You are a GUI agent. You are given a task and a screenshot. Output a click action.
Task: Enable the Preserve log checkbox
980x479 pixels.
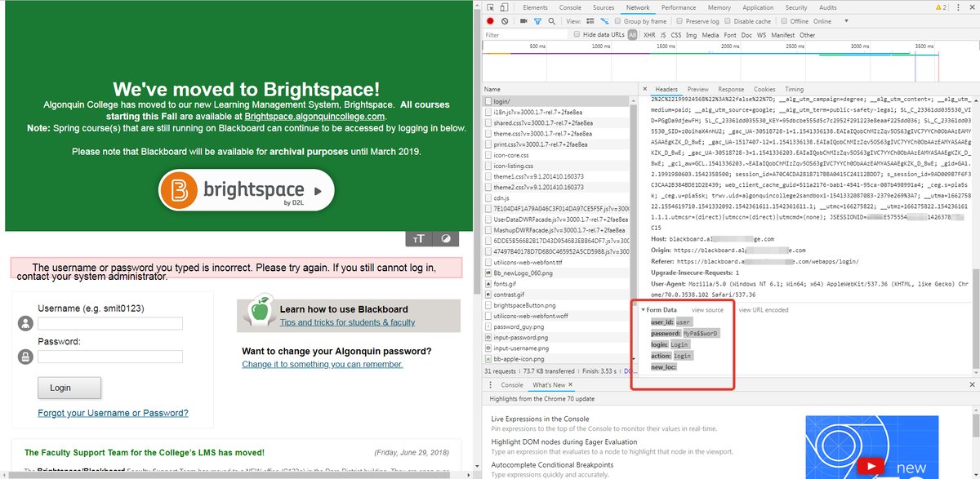coord(679,21)
